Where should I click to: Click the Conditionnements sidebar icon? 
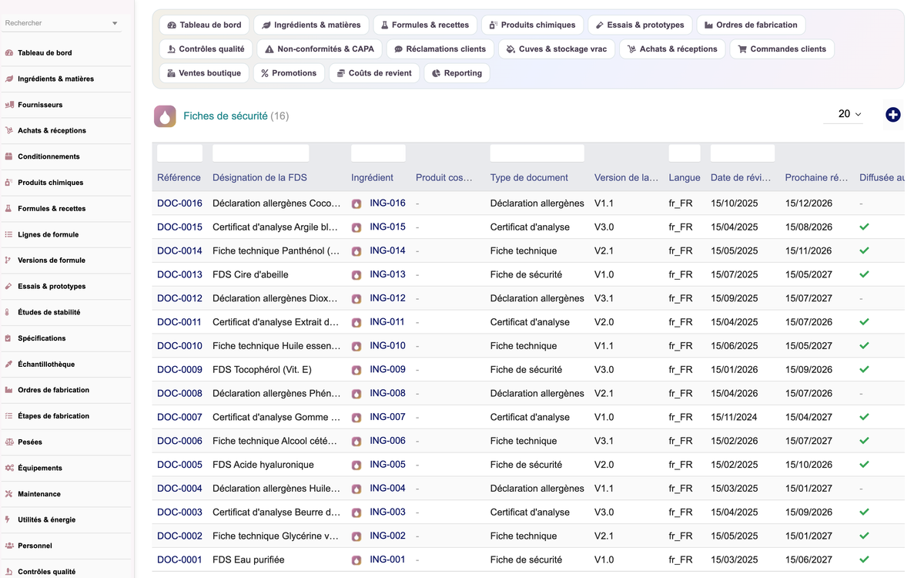tap(9, 156)
